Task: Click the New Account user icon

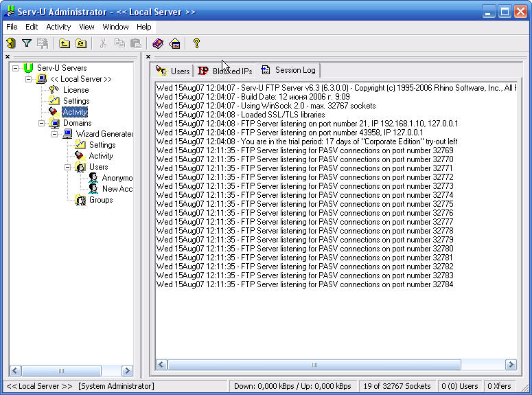Action: click(x=93, y=189)
